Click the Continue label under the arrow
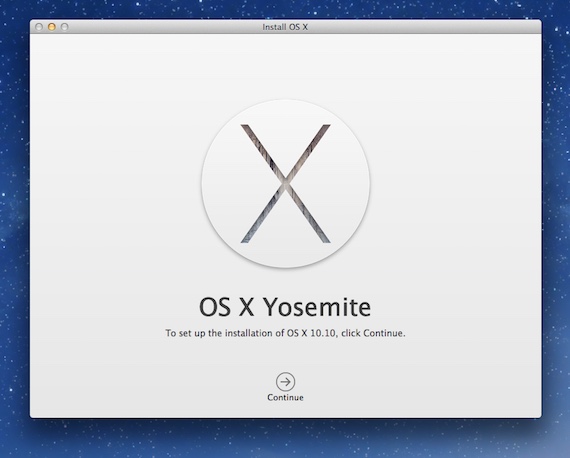Screen dimensions: 570x458 click(x=285, y=397)
